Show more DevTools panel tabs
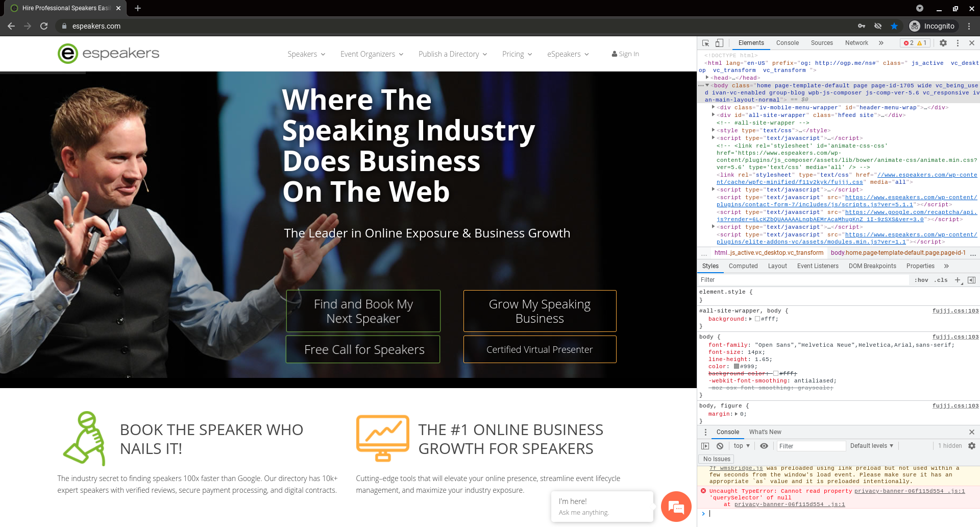980x527 pixels. click(881, 43)
